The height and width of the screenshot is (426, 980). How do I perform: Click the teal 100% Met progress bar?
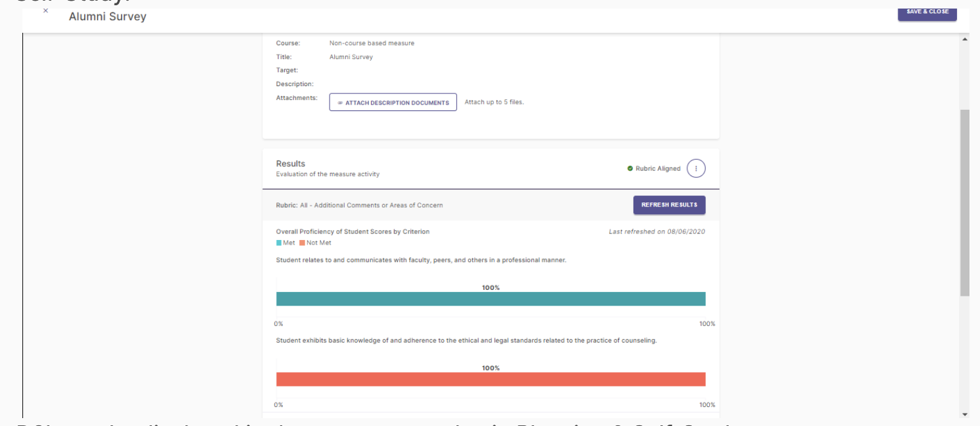point(491,299)
